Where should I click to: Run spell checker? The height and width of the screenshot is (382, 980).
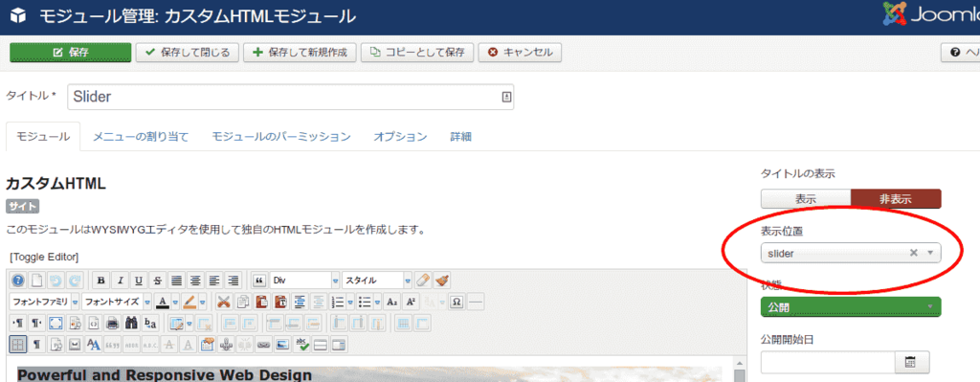click(x=301, y=345)
